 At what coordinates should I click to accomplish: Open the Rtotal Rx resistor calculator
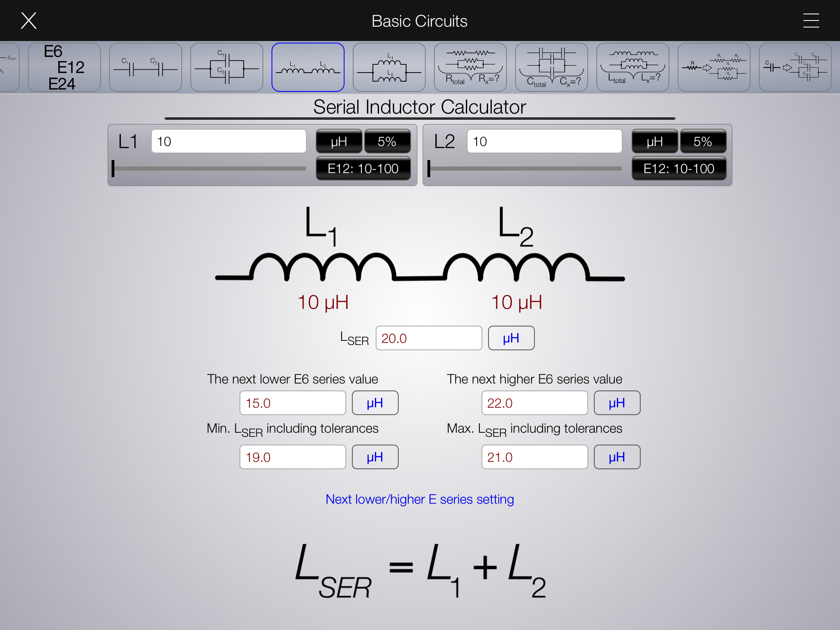coord(470,67)
